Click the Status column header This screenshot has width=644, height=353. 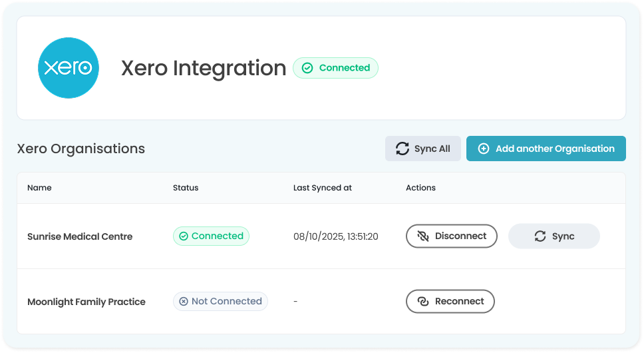186,188
